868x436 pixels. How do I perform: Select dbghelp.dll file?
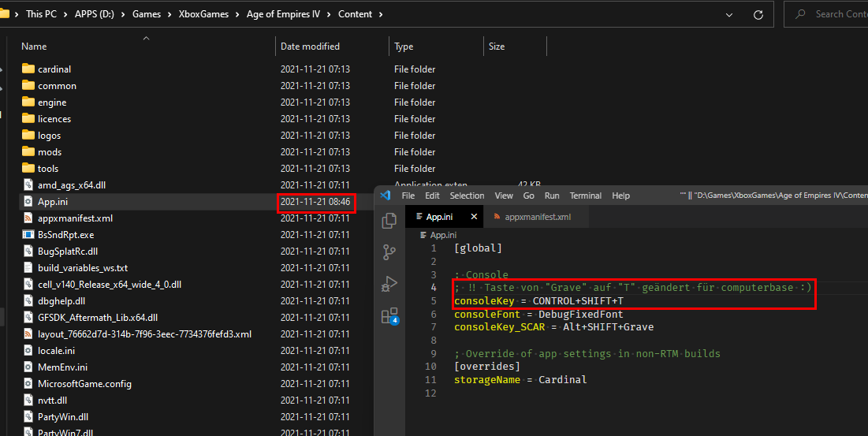click(x=61, y=301)
